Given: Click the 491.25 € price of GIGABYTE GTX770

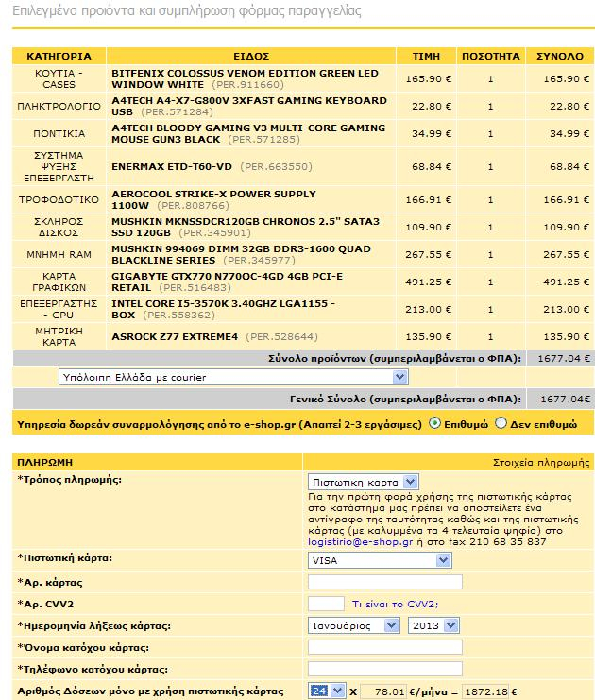Looking at the screenshot, I should 429,282.
